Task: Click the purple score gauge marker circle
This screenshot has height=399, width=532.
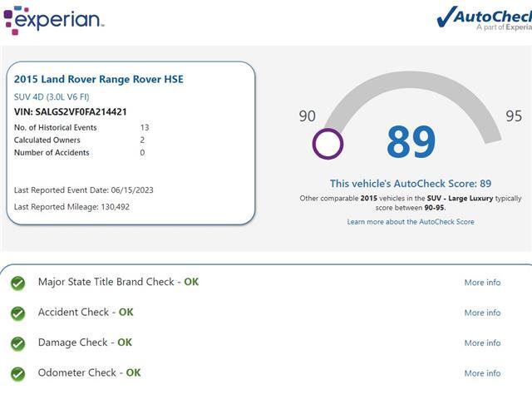Action: 328,144
